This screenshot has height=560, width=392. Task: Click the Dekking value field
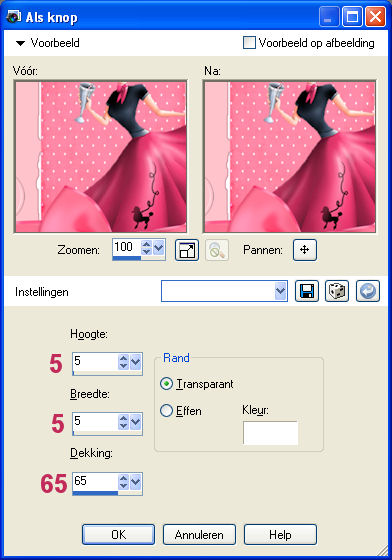[x=95, y=481]
